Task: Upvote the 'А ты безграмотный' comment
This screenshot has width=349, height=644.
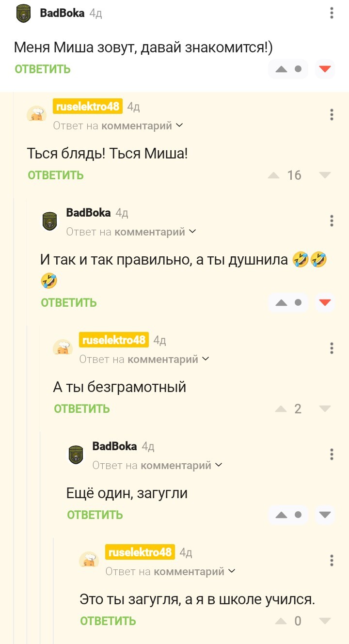Action: tap(281, 409)
